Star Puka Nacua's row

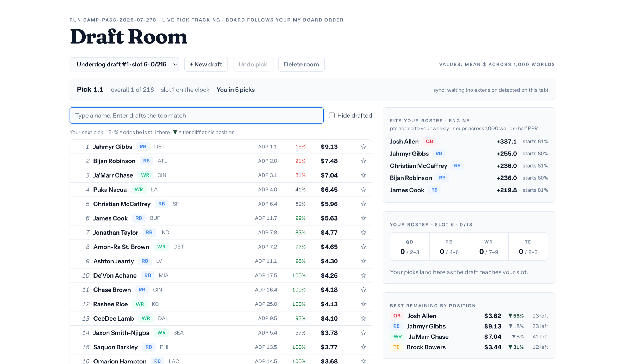click(x=363, y=190)
